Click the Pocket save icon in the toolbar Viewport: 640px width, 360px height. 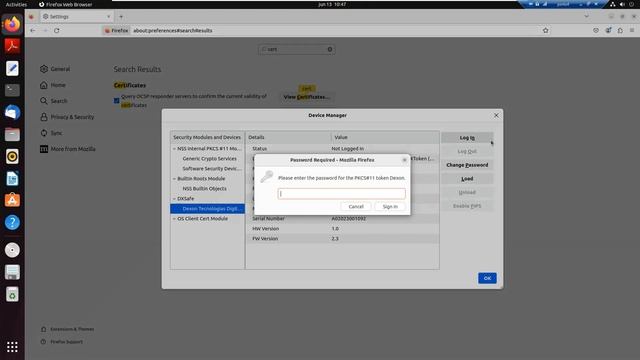pos(596,31)
